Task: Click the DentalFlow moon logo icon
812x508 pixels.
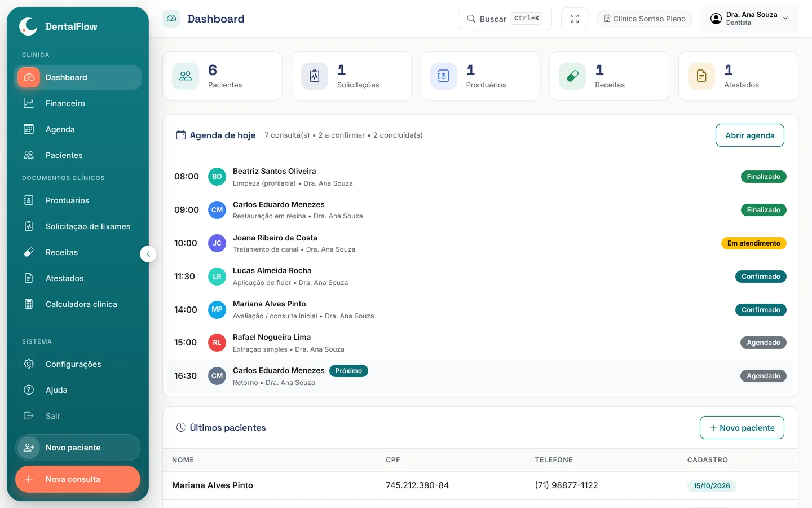Action: (28, 26)
